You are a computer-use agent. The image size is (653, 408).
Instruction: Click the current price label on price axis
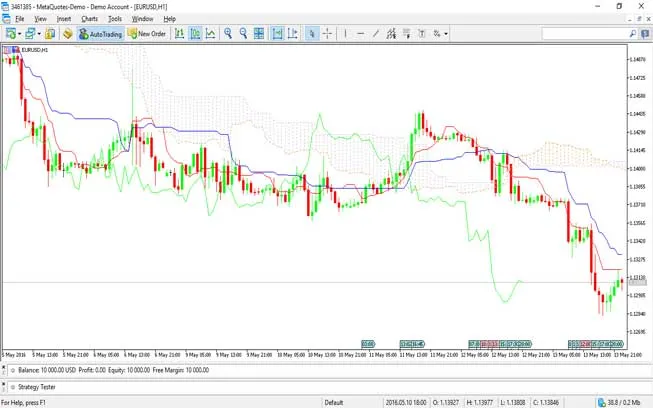tap(638, 283)
